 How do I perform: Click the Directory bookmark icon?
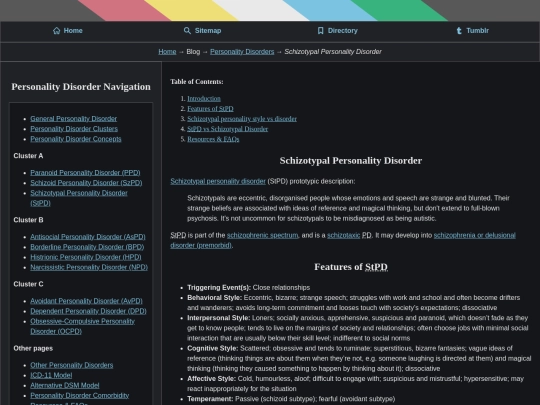coord(320,31)
